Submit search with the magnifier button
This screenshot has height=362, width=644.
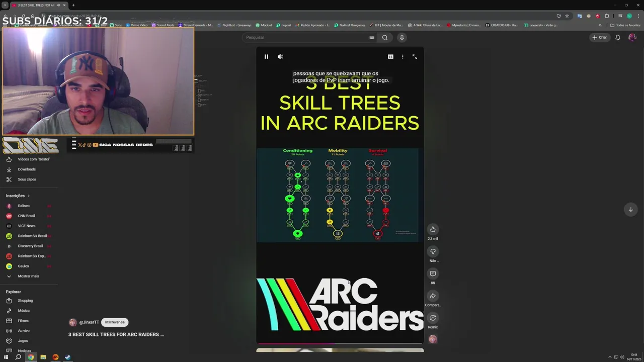[385, 37]
